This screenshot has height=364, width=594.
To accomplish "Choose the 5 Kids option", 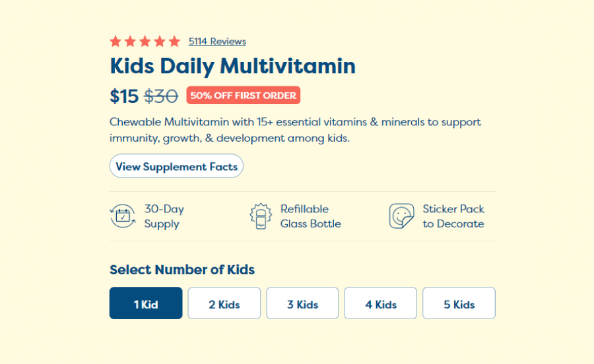I will click(x=459, y=303).
